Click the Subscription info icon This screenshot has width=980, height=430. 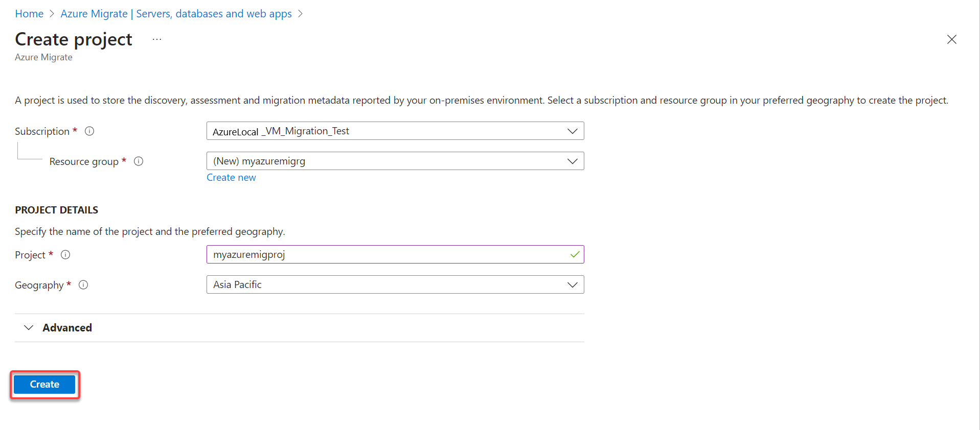(89, 131)
